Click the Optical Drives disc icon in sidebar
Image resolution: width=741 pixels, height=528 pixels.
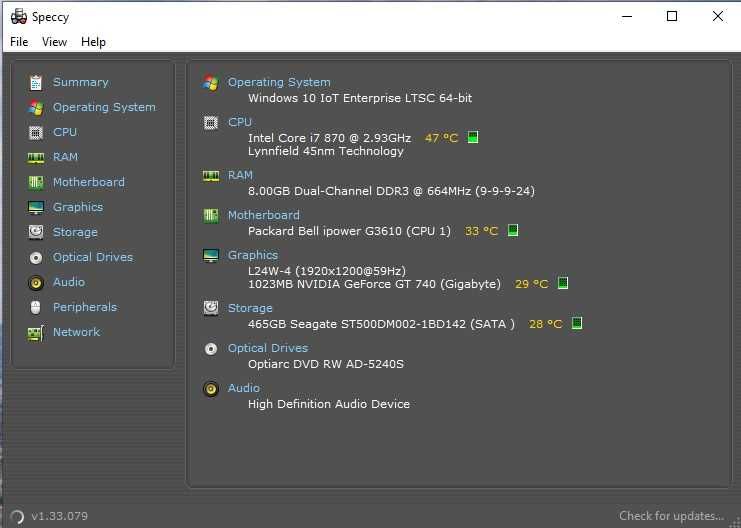click(x=36, y=258)
